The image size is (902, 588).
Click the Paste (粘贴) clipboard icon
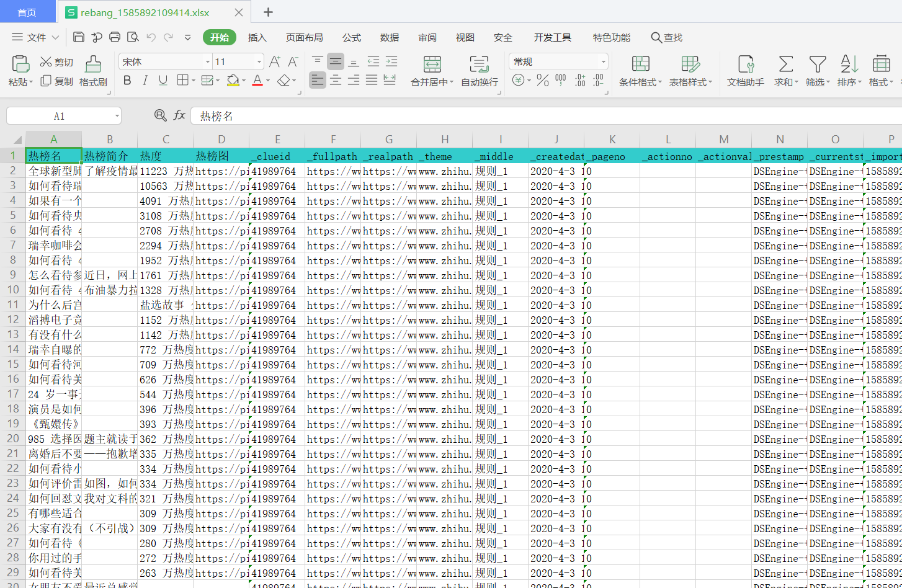[20, 64]
